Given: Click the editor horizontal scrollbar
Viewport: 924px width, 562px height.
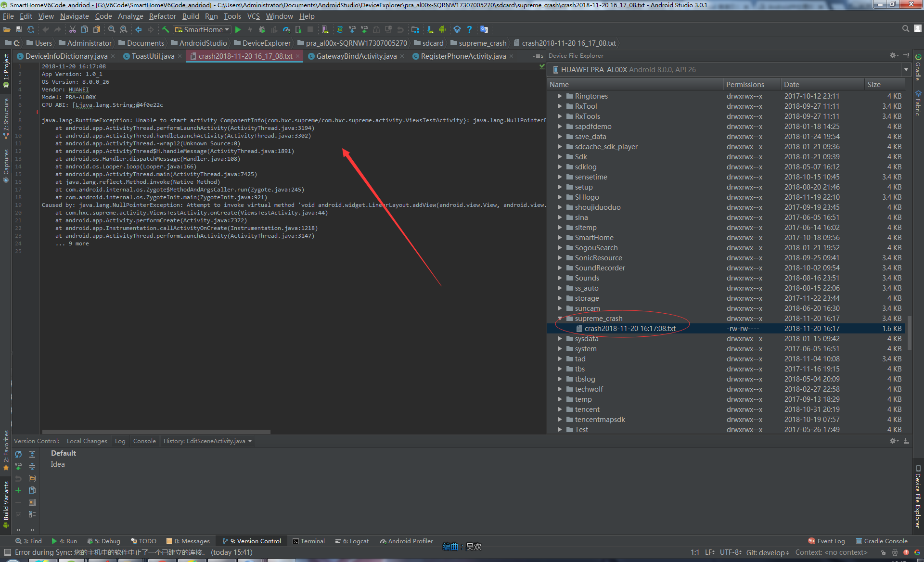Looking at the screenshot, I should (x=156, y=432).
